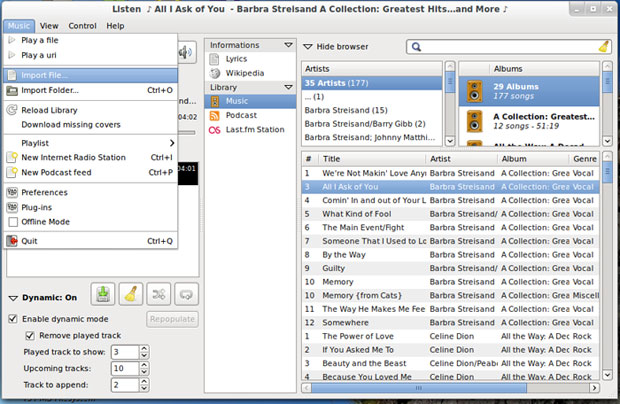Click the horizontal scrollbar of track list
Screen dimensions: 620x404
point(419,388)
